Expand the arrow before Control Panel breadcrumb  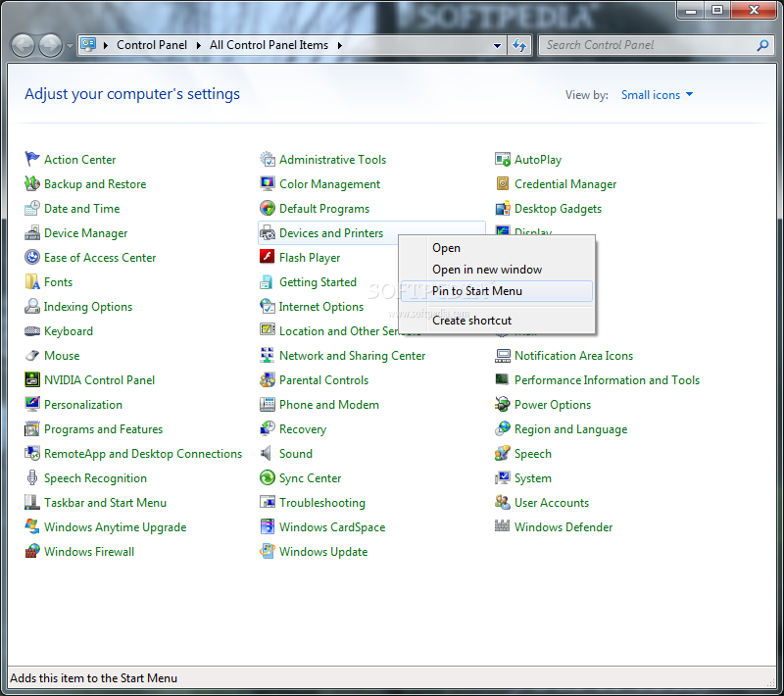pos(106,45)
